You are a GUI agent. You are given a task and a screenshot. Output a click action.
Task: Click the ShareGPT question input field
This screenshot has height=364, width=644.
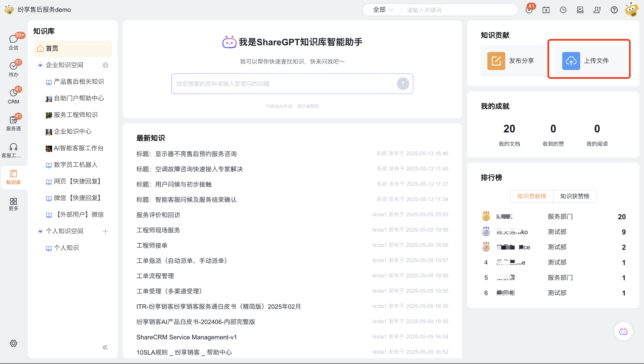283,84
